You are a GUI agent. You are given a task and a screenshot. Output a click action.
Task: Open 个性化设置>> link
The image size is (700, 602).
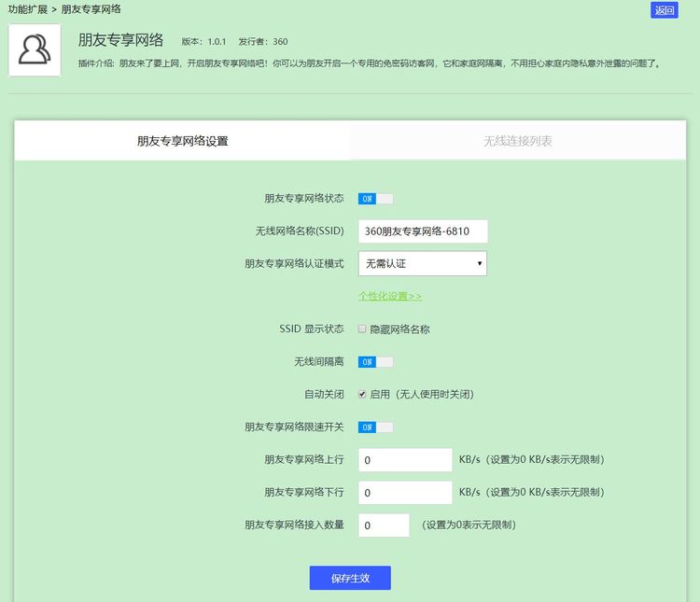[390, 296]
